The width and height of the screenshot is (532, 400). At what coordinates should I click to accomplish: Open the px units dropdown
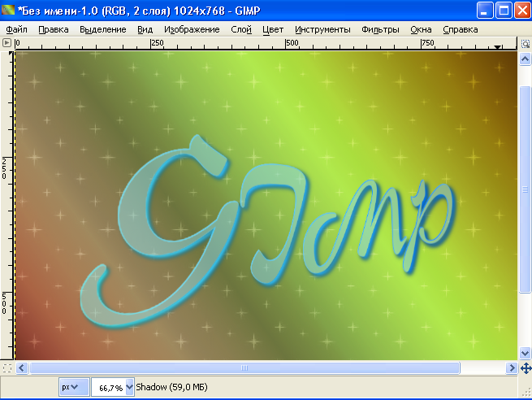point(74,387)
